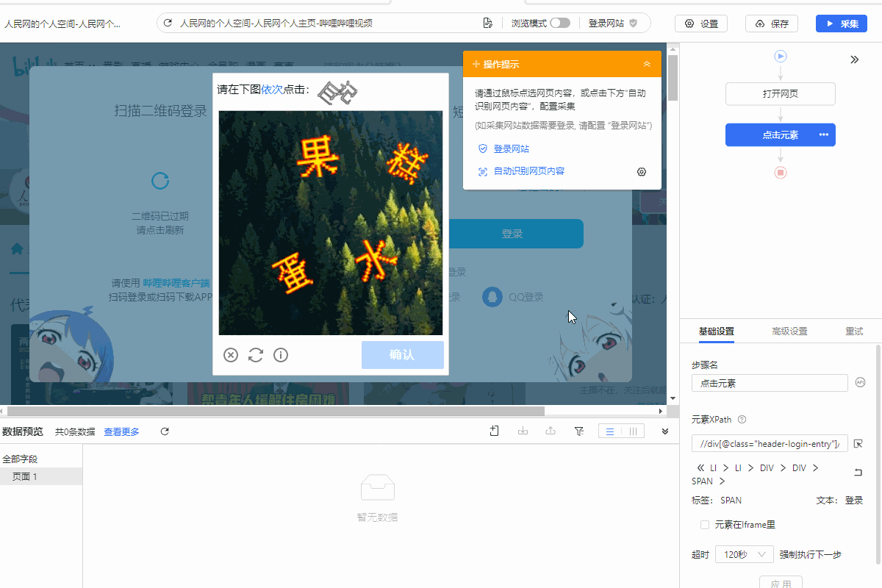This screenshot has height=588, width=882.
Task: Click the 保存 button
Action: (772, 24)
